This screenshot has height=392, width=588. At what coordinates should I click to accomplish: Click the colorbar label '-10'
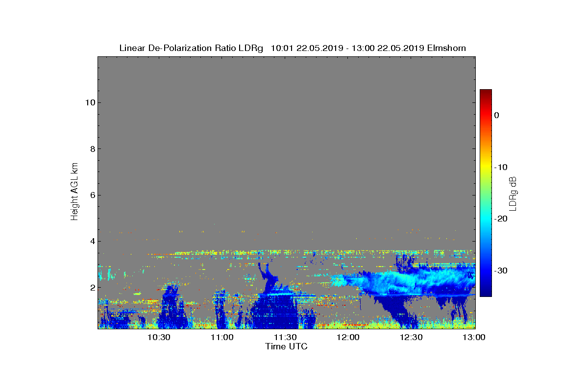[501, 167]
